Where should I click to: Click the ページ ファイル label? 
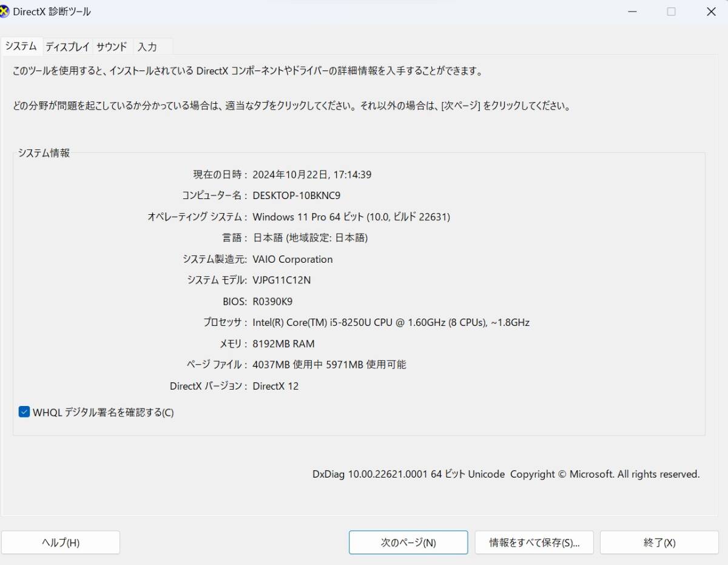click(217, 365)
